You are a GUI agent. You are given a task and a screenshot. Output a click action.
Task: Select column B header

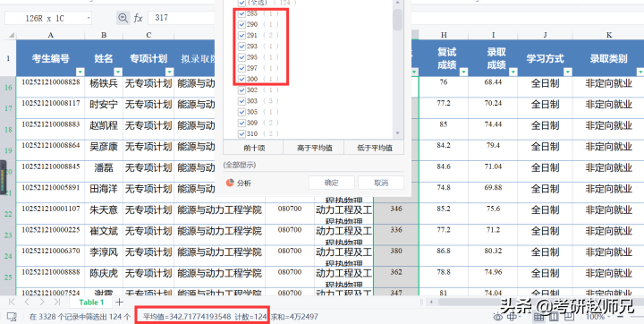pos(104,35)
